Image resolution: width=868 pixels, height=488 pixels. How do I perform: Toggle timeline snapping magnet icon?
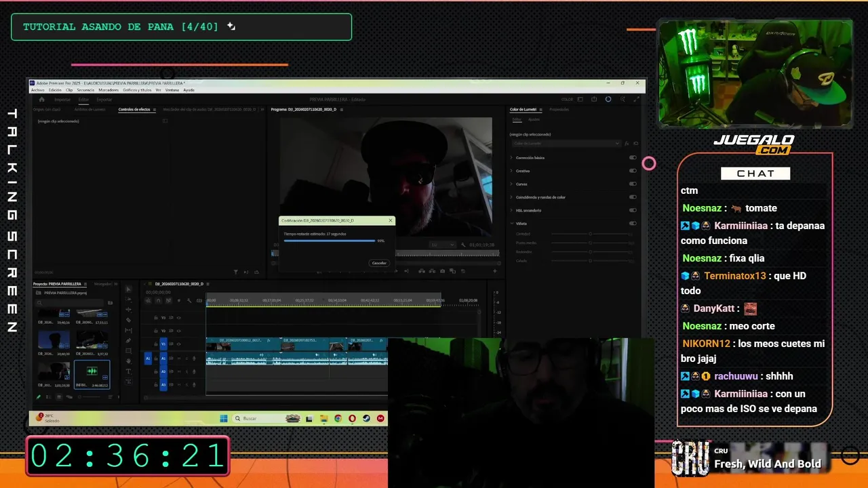tap(158, 300)
